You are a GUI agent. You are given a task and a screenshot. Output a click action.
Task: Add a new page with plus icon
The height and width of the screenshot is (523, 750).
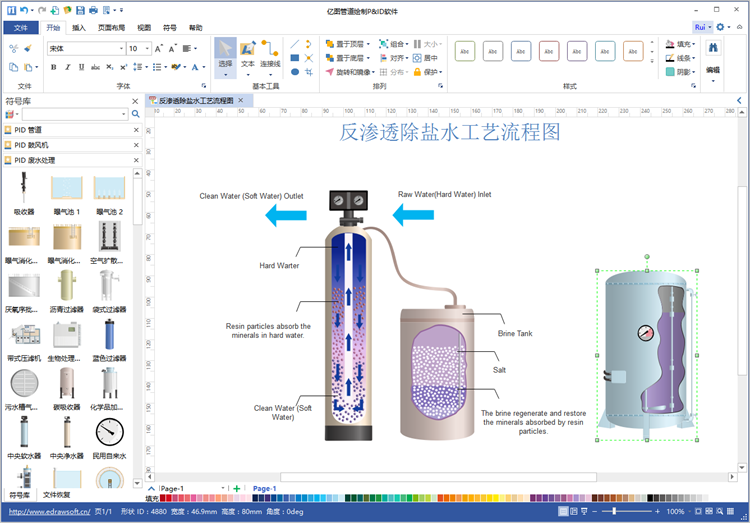(x=235, y=488)
